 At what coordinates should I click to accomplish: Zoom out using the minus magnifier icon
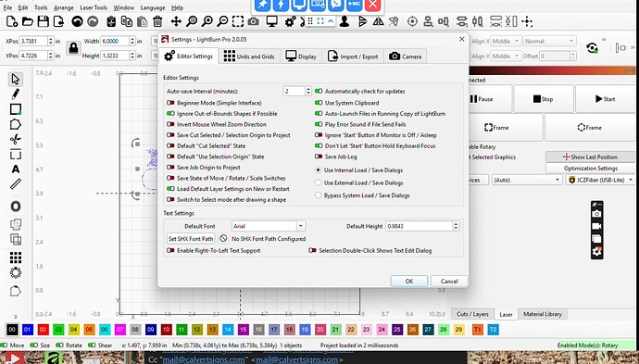[x=222, y=21]
